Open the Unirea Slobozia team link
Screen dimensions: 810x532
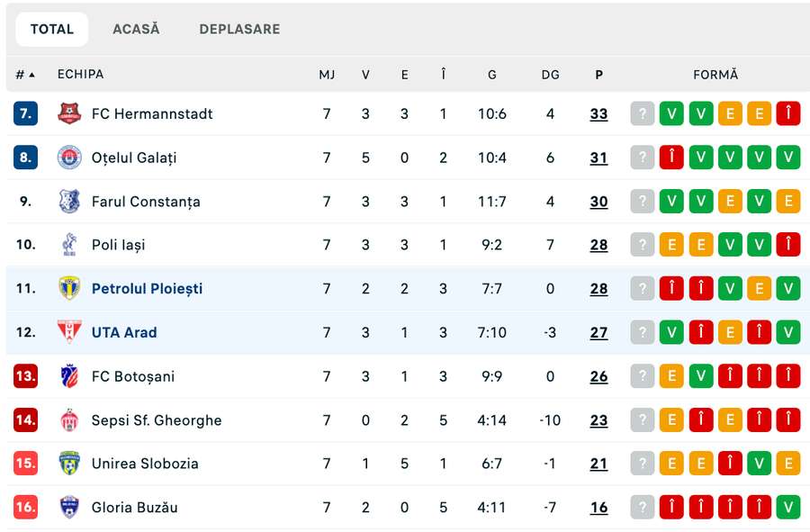[145, 464]
